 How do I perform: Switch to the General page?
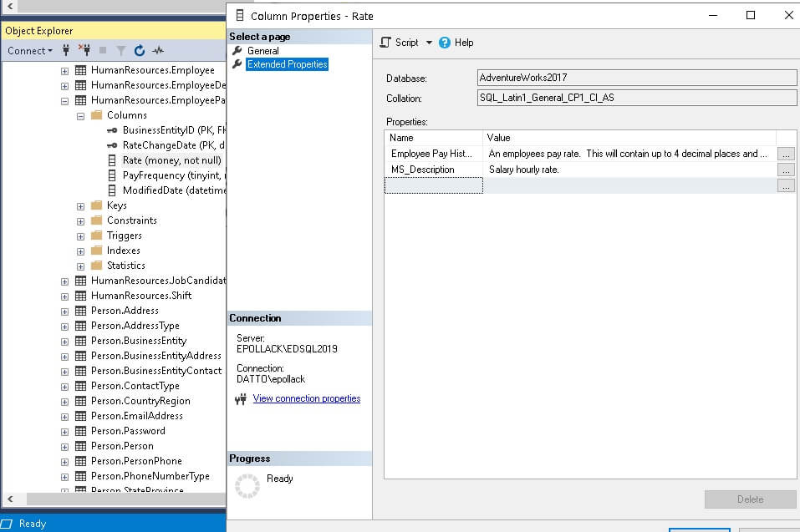[x=262, y=49]
